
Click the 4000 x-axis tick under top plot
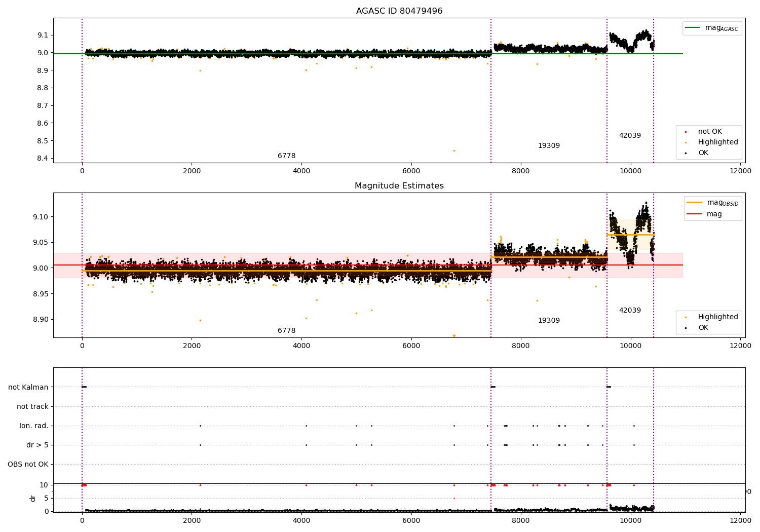pyautogui.click(x=301, y=171)
